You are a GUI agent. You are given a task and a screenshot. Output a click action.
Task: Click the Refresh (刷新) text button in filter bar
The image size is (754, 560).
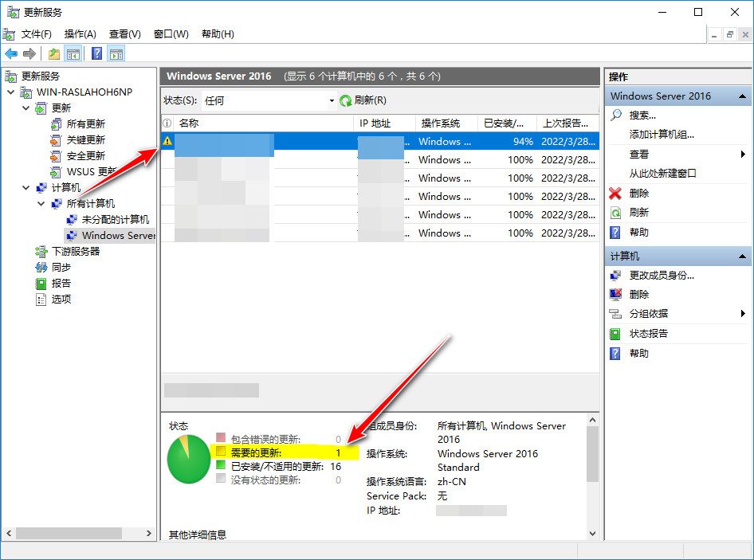pyautogui.click(x=371, y=100)
